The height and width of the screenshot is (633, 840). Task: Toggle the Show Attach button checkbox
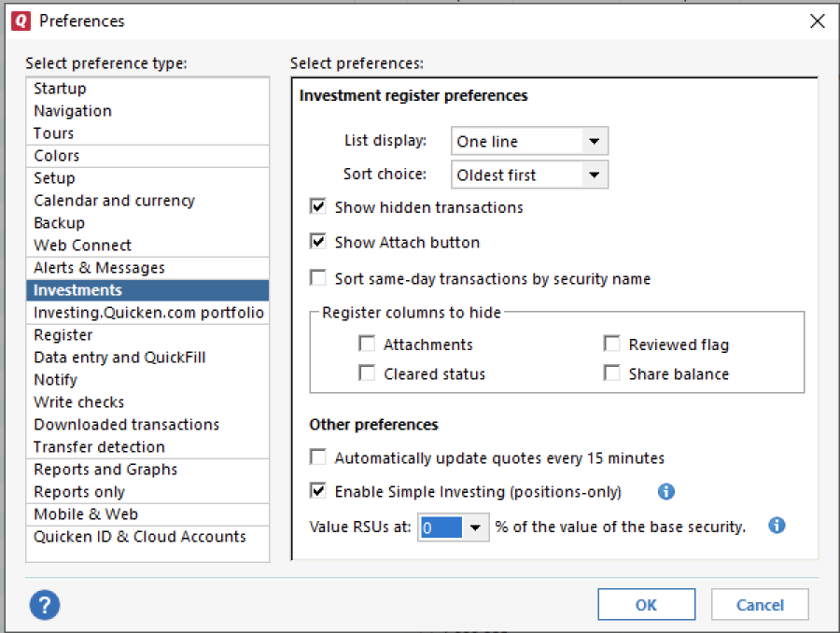(x=318, y=242)
